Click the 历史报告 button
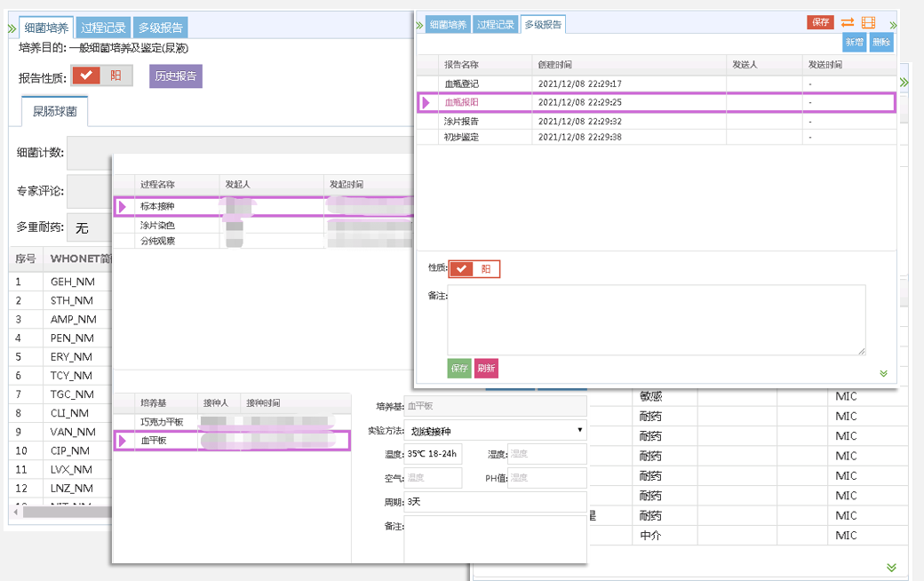Viewport: 924px width, 581px height. coord(176,76)
